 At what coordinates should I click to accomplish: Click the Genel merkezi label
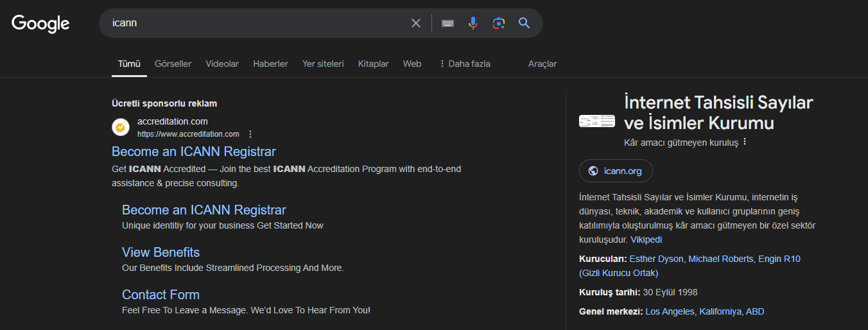tap(611, 311)
